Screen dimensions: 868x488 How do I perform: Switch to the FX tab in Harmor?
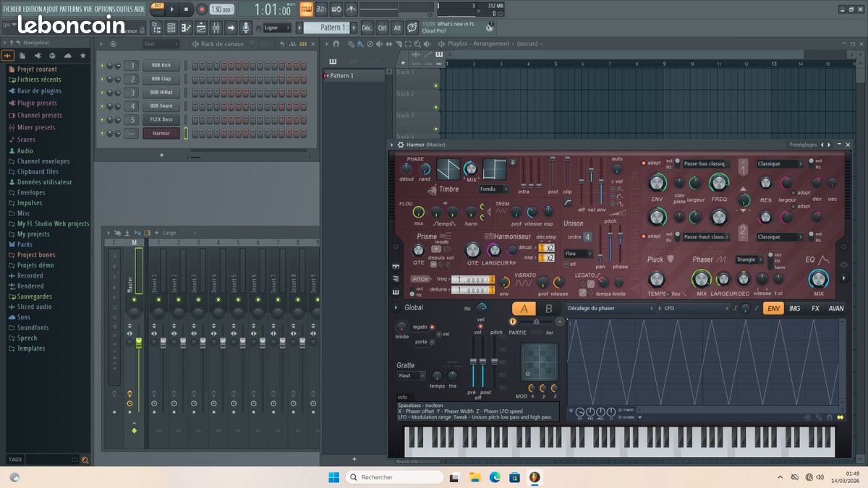click(x=815, y=308)
